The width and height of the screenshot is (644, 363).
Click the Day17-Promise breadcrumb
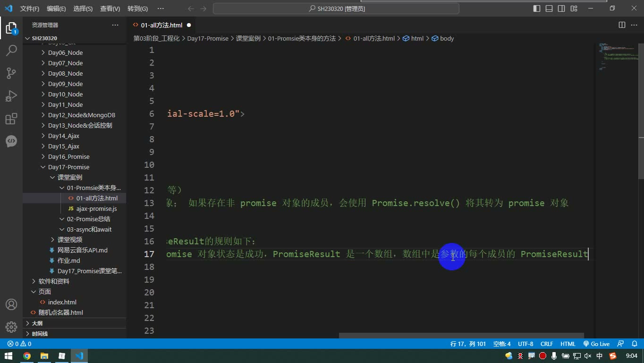click(208, 38)
